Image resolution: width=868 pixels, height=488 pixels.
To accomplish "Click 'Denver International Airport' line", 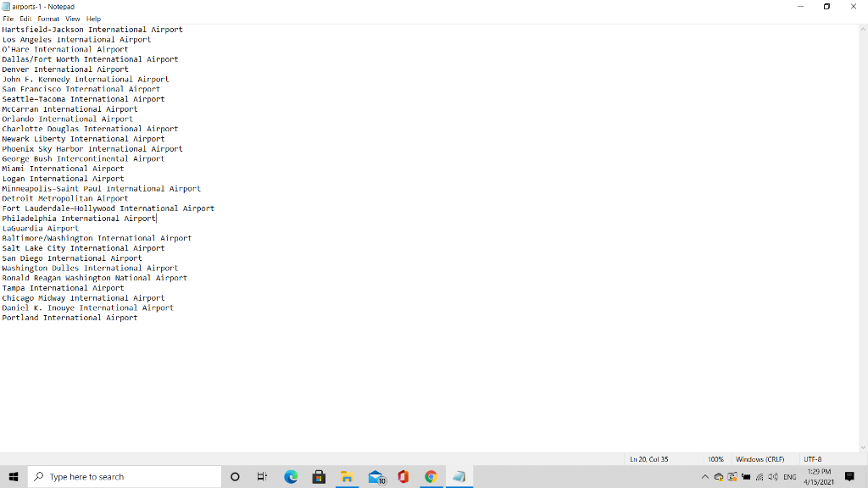I will point(64,69).
